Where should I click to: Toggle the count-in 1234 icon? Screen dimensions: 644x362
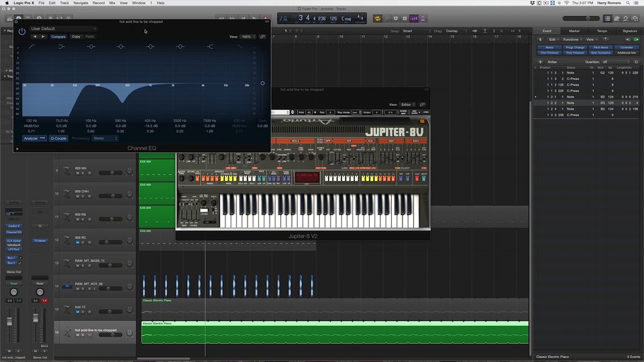414,19
